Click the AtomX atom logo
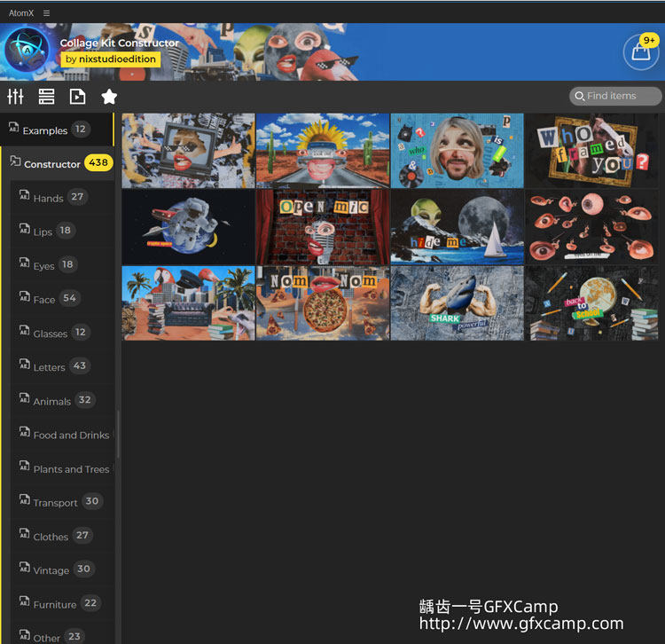Screen dimensions: 665x644 (27, 51)
